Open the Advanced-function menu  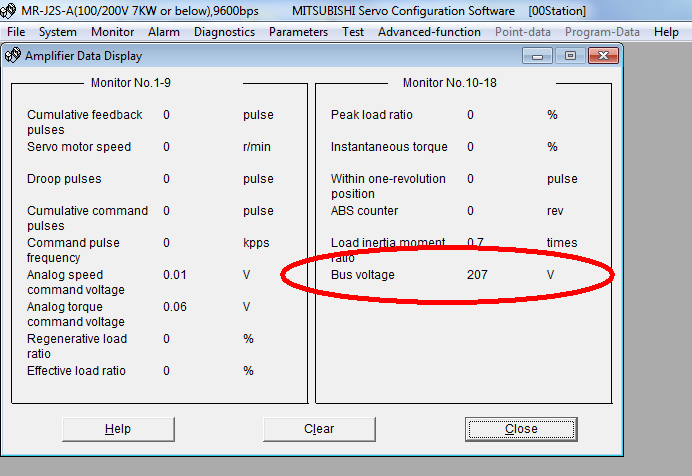pyautogui.click(x=429, y=32)
